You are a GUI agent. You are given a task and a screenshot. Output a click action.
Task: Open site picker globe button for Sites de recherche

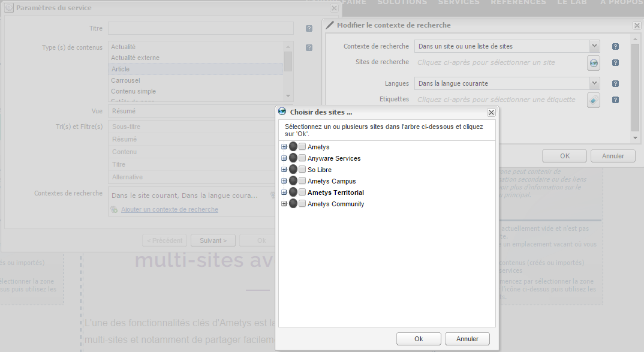(x=594, y=63)
